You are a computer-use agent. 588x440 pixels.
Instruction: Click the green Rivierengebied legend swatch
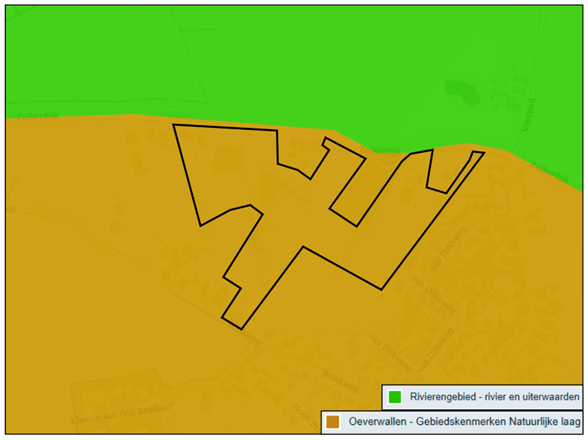coord(394,397)
